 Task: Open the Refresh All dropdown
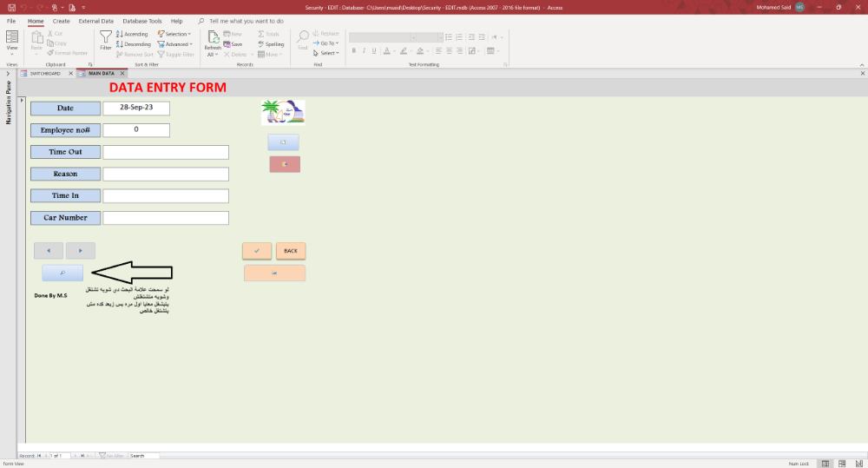tap(213, 54)
